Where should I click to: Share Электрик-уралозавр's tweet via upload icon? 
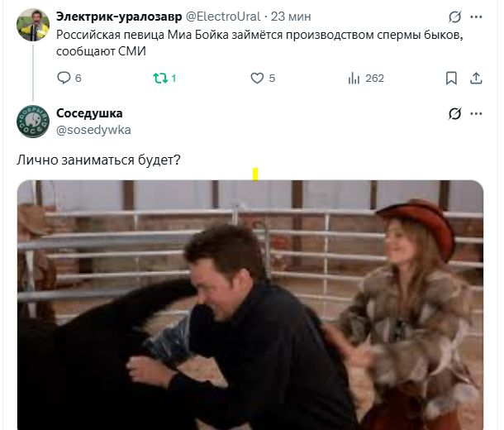(x=476, y=79)
